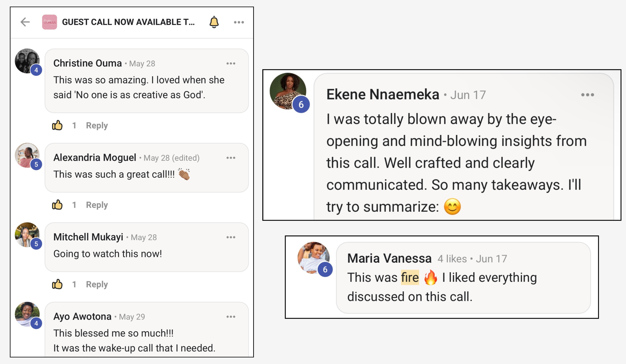Open options menu on Alexandria Moguel's comment
This screenshot has width=626, height=364.
[231, 158]
